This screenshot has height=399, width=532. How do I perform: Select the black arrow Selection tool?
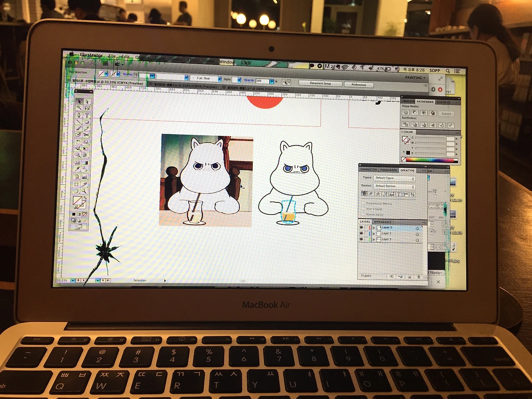(79, 101)
